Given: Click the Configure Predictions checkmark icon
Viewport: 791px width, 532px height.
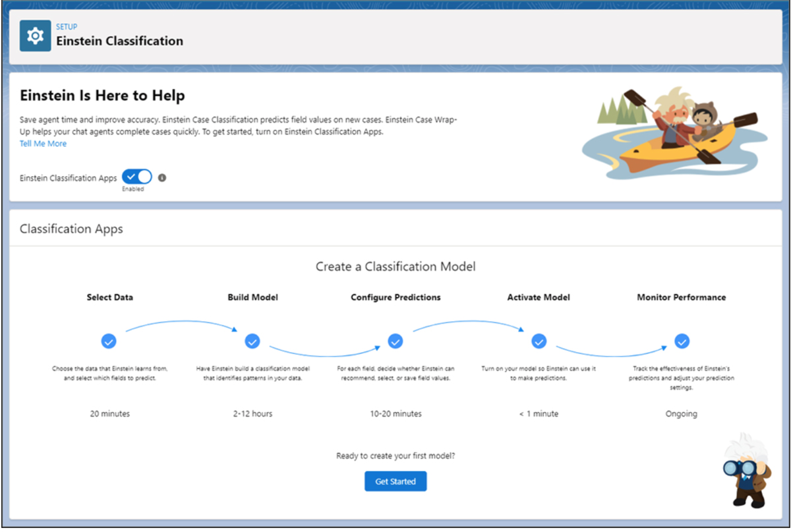Looking at the screenshot, I should [395, 341].
